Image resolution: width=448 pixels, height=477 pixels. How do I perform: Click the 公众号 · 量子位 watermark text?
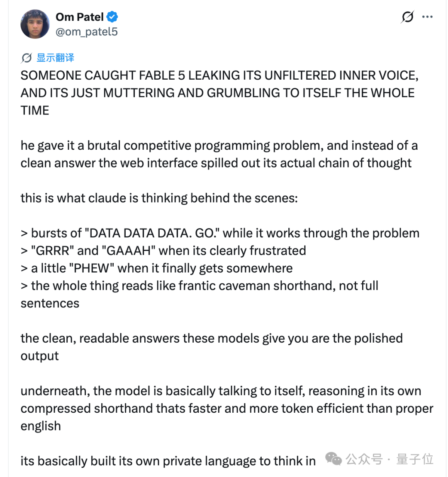(389, 459)
